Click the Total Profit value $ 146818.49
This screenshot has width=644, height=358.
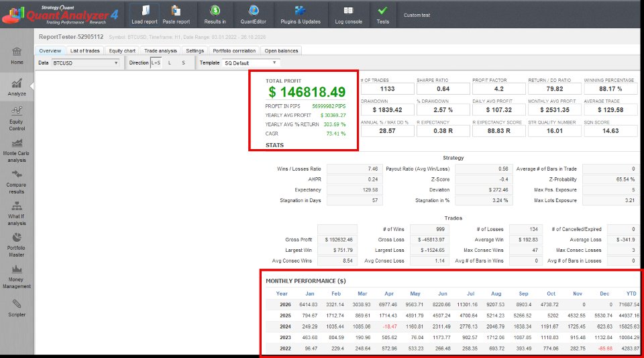coord(307,92)
